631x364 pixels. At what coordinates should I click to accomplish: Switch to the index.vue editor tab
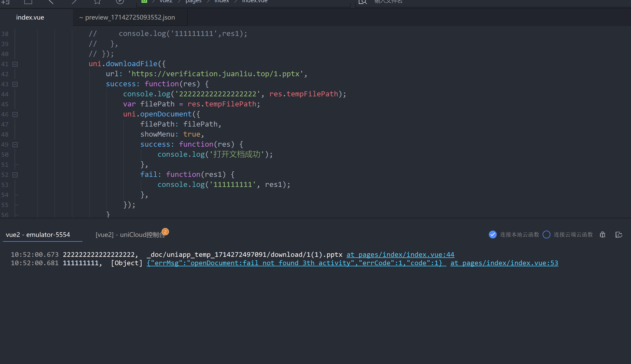click(x=30, y=17)
